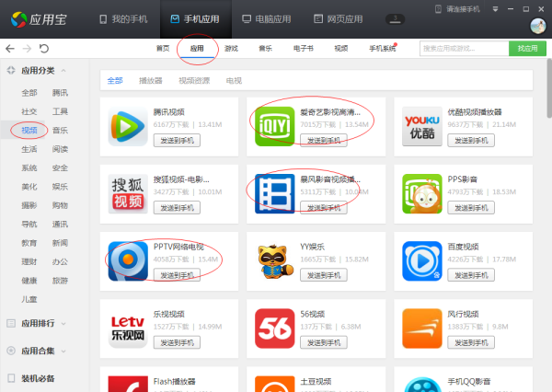552x392 pixels.
Task: Click the app search input field
Action: (x=464, y=48)
